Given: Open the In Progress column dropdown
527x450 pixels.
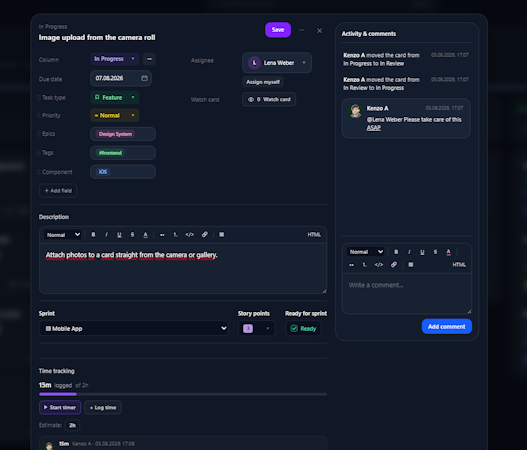Looking at the screenshot, I should click(114, 59).
